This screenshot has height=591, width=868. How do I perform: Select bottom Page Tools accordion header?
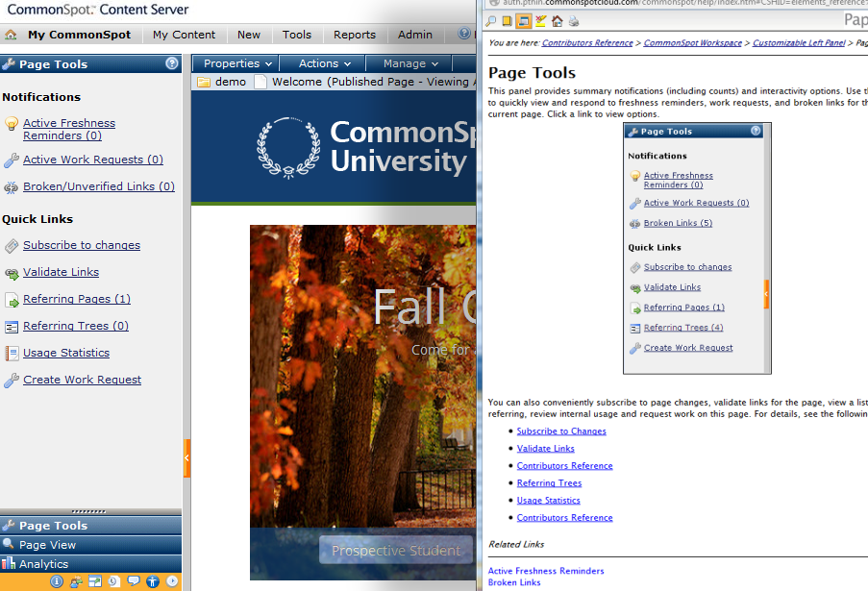[90, 526]
